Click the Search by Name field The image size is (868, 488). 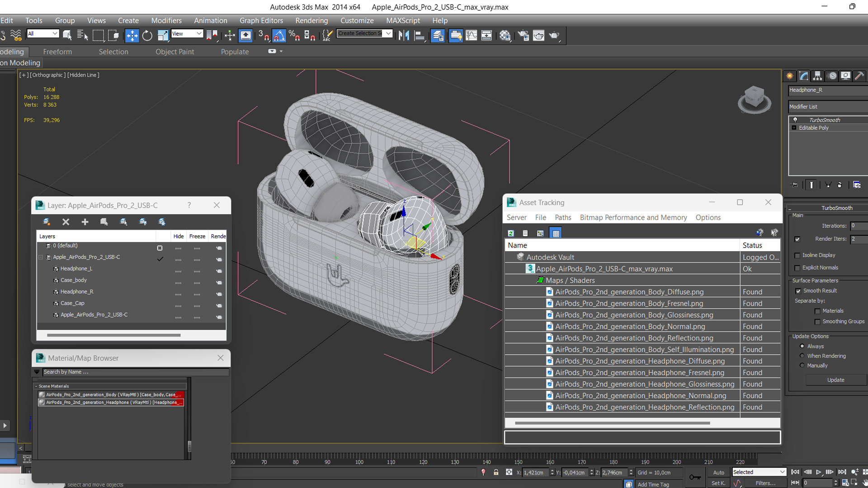pos(135,372)
